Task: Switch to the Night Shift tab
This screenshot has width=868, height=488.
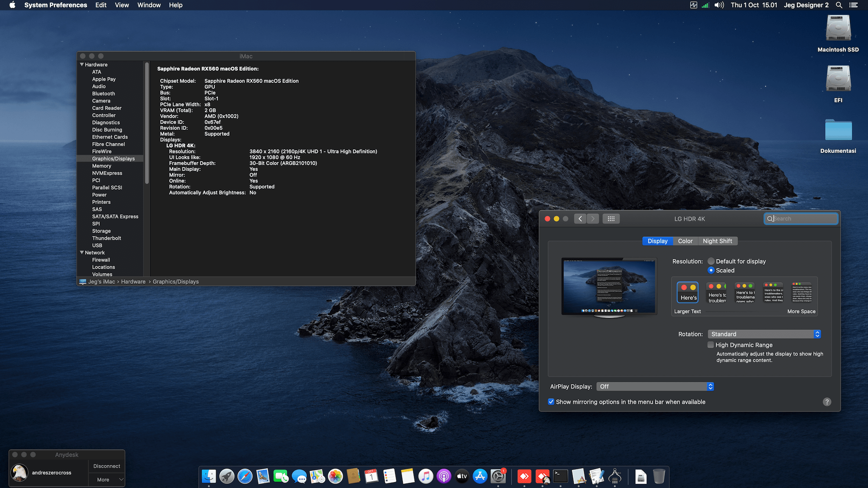Action: click(x=718, y=241)
